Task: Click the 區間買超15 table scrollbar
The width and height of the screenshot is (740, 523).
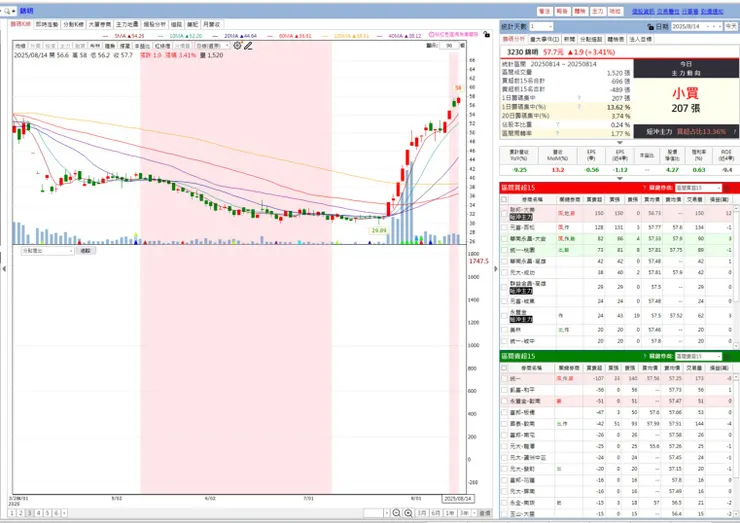Action: tap(736, 277)
